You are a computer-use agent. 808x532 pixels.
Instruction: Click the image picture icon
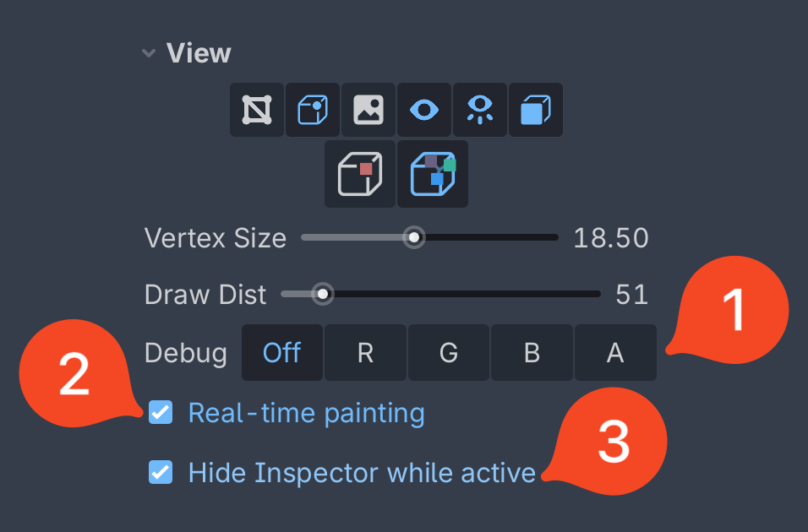[x=369, y=110]
